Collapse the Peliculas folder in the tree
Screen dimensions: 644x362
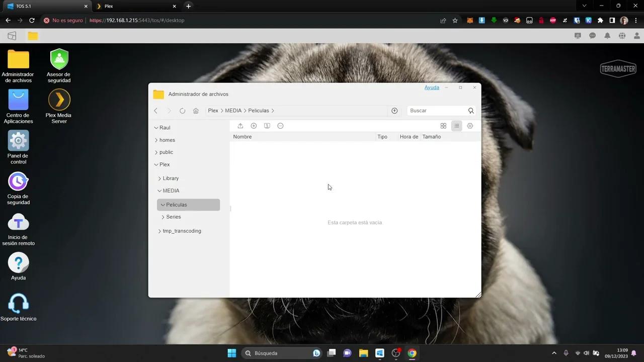click(x=163, y=205)
